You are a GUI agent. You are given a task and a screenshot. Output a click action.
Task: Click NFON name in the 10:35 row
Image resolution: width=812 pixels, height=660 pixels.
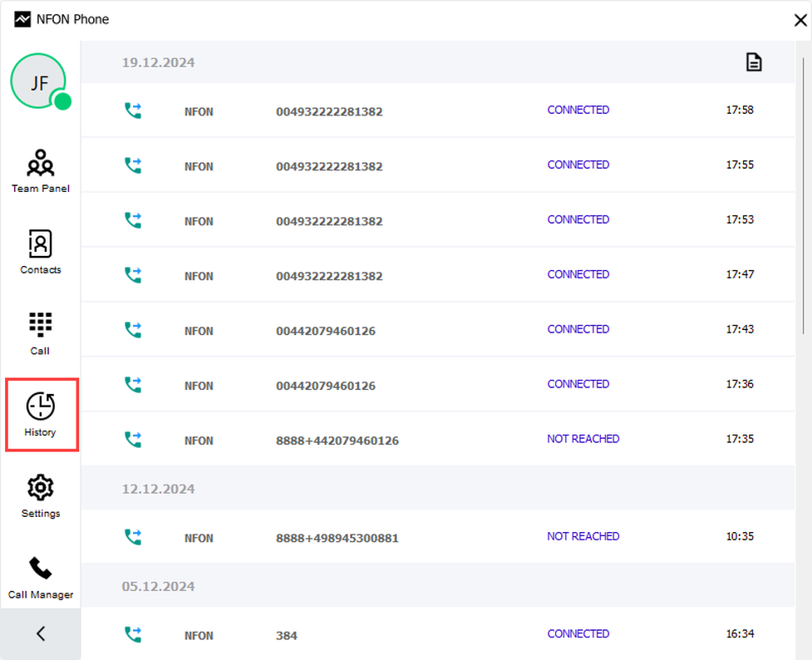[199, 539]
